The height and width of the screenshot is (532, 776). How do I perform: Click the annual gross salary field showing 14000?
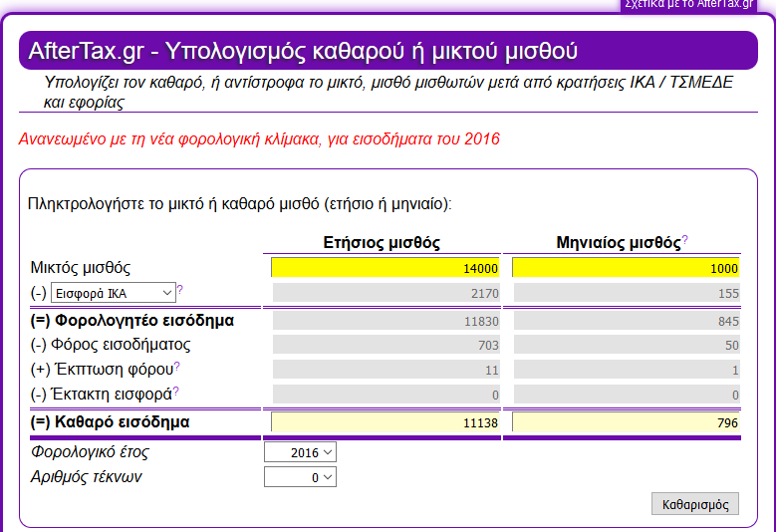point(386,268)
